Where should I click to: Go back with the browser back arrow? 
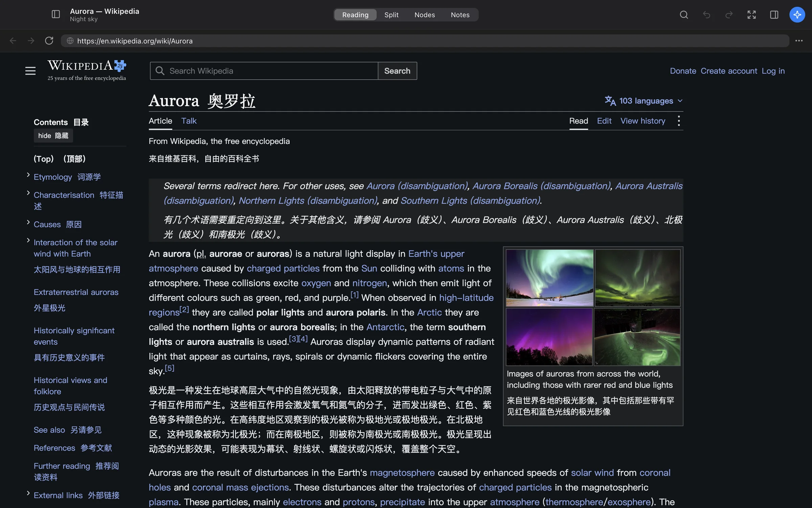[13, 41]
